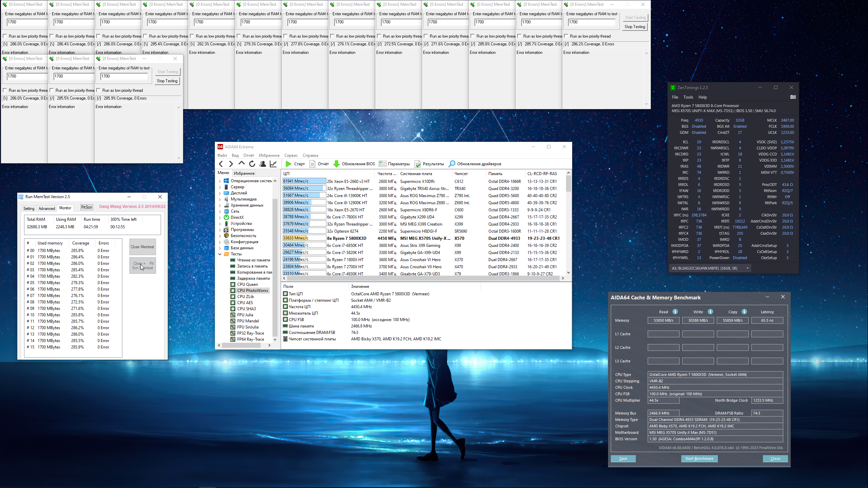868x488 pixels.
Task: Open the Сервис menu in AIDA64
Action: [291, 155]
